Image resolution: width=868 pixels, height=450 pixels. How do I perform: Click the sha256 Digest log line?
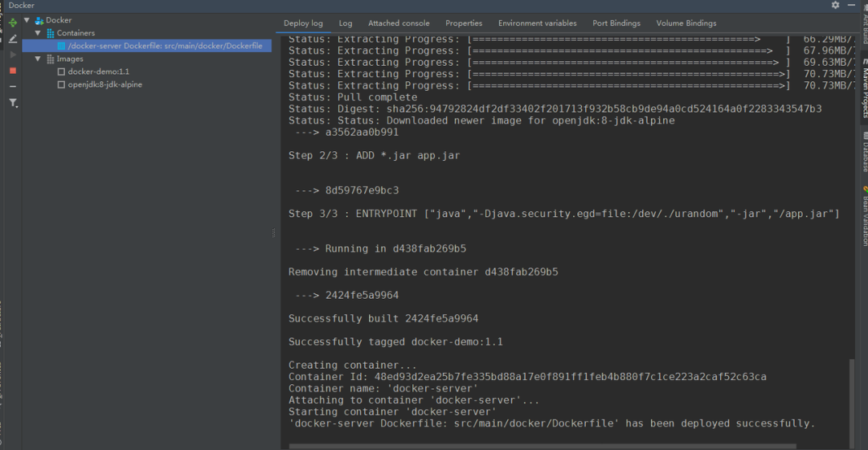(555, 109)
